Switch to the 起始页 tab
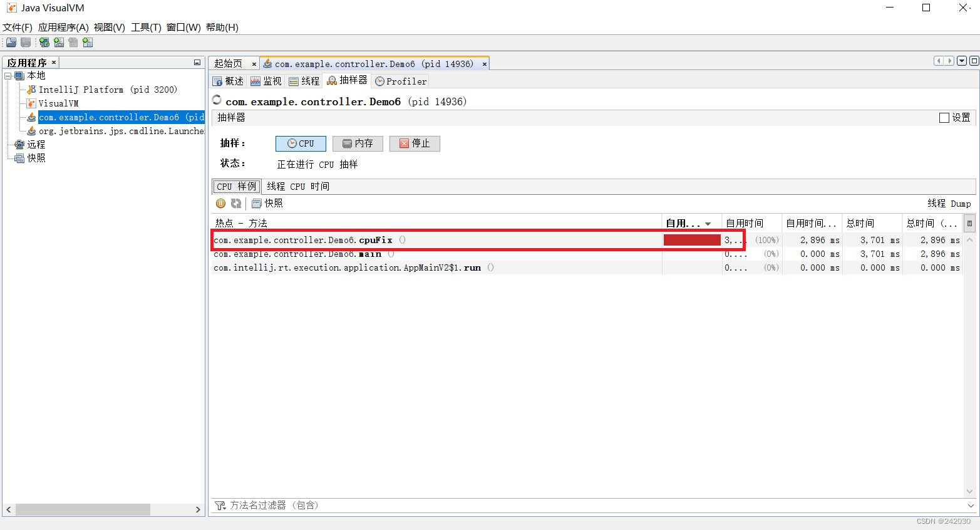 (228, 64)
